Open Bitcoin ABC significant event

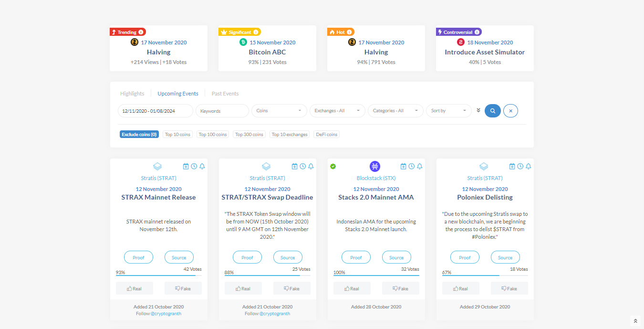[268, 52]
